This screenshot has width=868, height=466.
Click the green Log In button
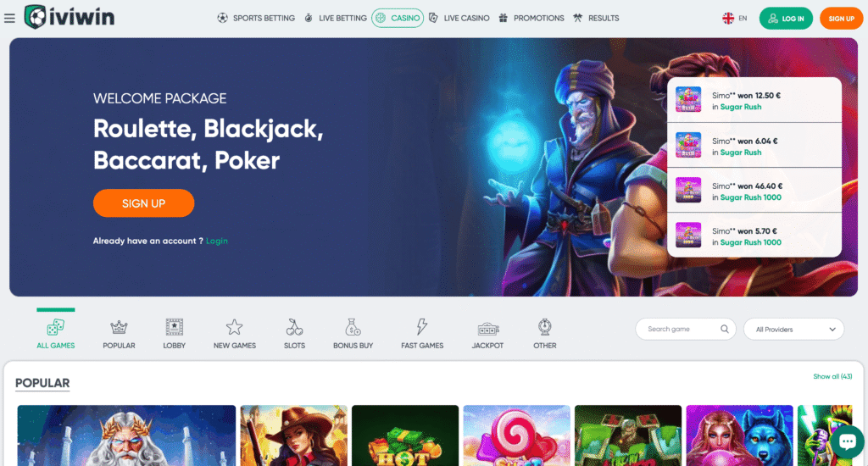coord(786,19)
